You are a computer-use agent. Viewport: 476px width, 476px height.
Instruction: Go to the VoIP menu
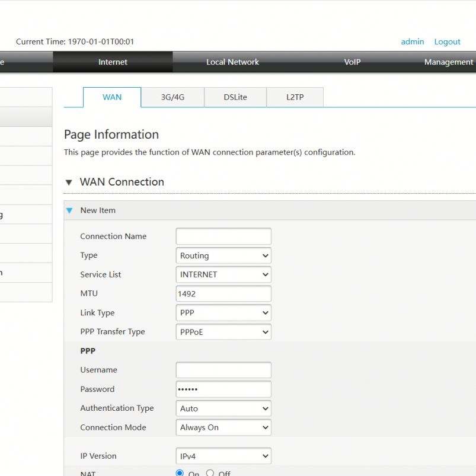click(352, 62)
